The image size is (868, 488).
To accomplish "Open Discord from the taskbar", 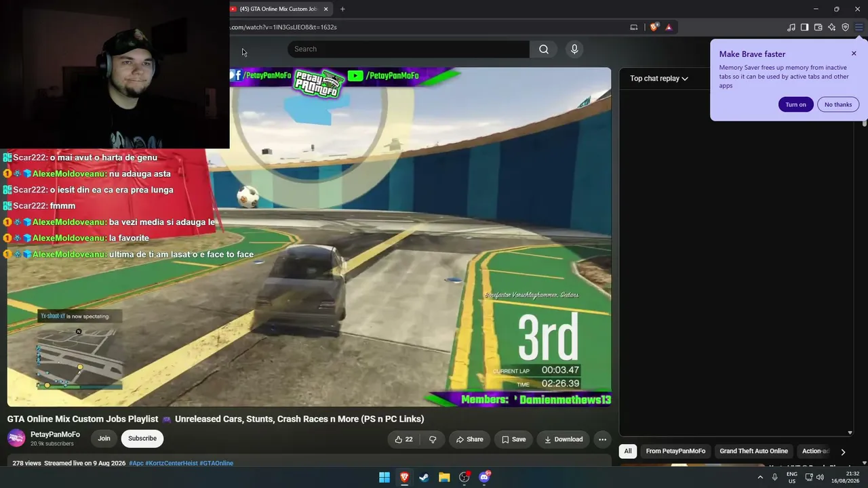I will [484, 477].
